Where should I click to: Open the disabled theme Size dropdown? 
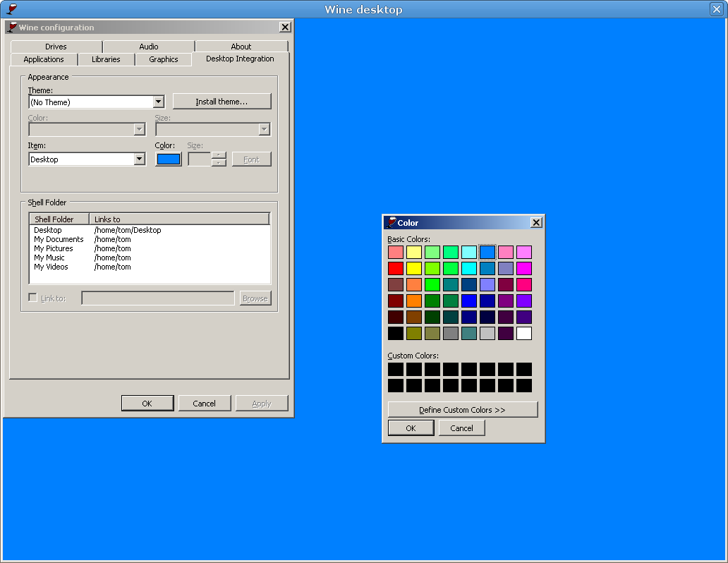(x=264, y=129)
